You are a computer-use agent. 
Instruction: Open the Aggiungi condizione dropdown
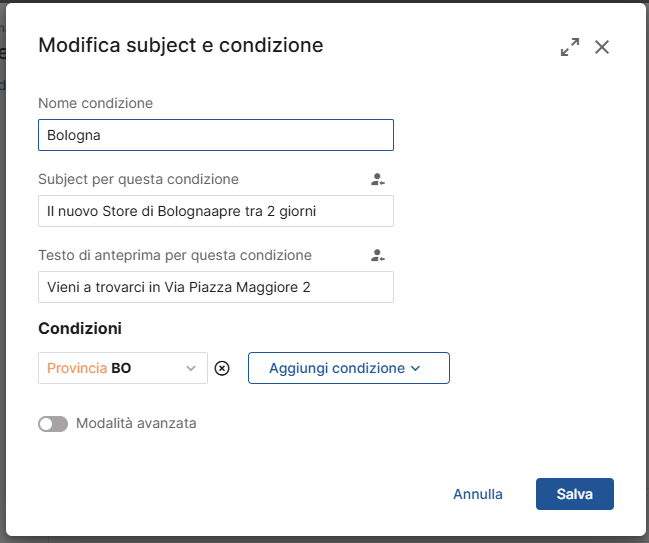(x=348, y=368)
